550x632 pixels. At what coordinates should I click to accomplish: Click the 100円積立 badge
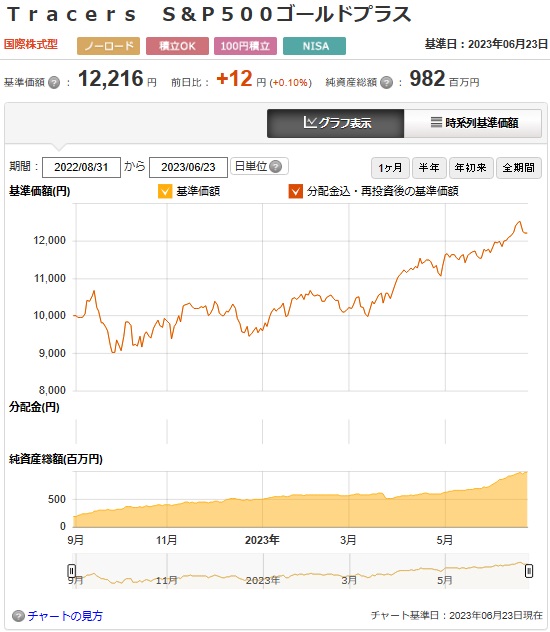point(245,46)
